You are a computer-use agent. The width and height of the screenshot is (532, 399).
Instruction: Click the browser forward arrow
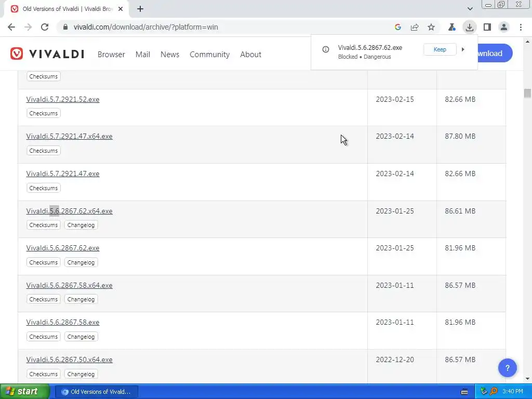click(x=28, y=27)
